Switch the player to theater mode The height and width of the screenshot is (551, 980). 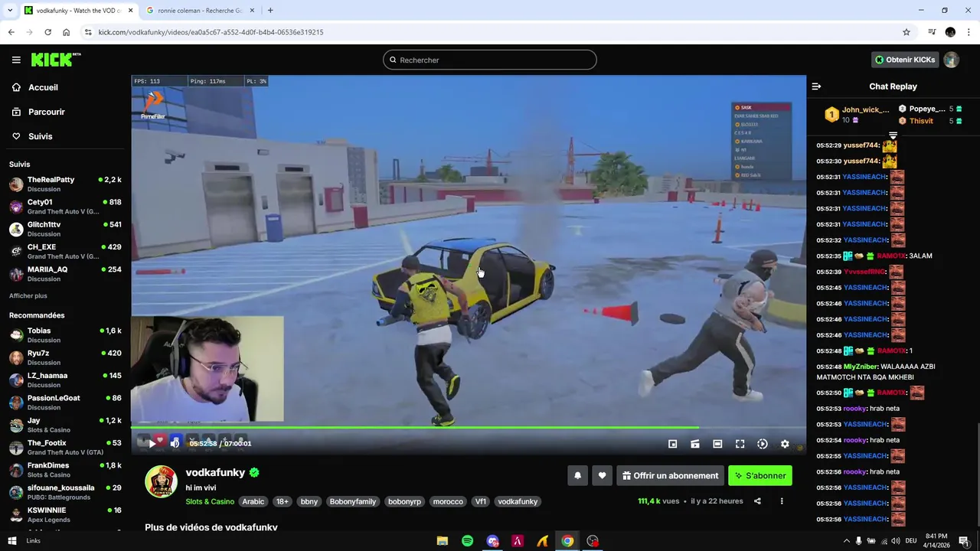click(717, 444)
